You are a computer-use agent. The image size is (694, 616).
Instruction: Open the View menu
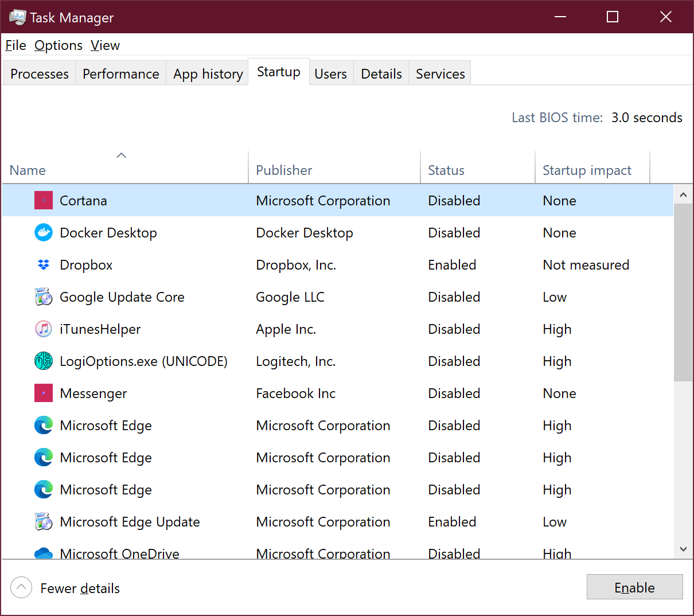click(106, 45)
